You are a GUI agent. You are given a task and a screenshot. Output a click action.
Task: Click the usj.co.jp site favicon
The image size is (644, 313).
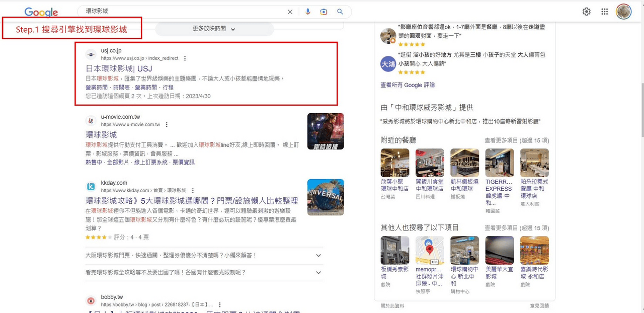(91, 54)
